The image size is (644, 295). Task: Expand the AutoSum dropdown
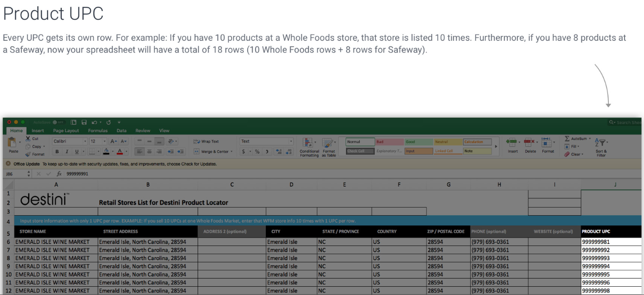[590, 139]
